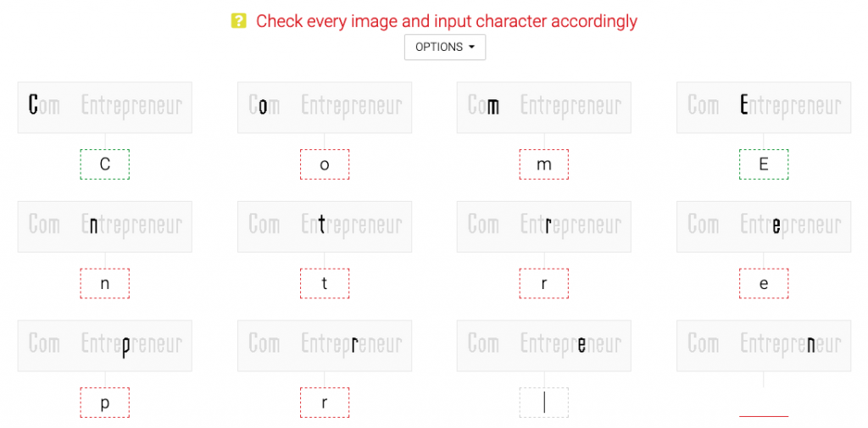The width and height of the screenshot is (868, 428).
Task: Click the image with highlighted letter p
Action: 105,346
